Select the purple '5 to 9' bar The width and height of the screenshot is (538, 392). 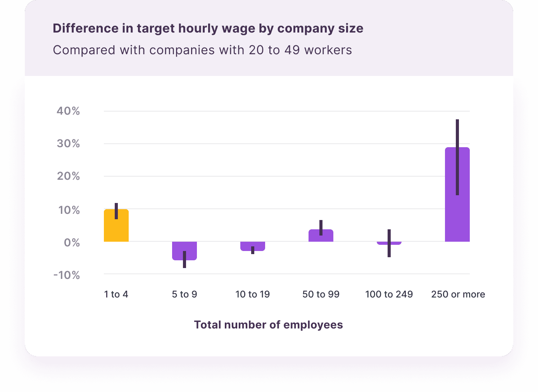click(x=185, y=251)
